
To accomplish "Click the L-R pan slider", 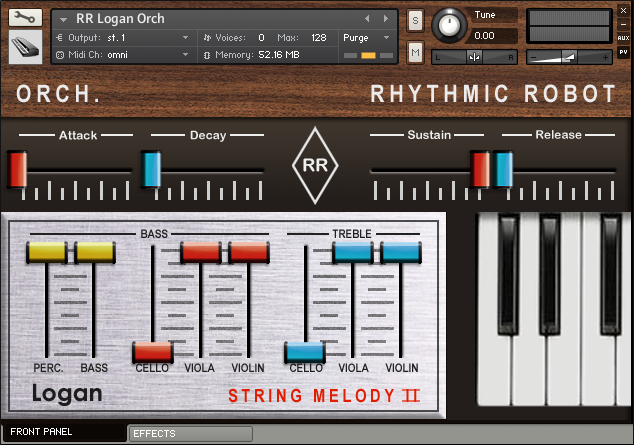I will (x=474, y=57).
